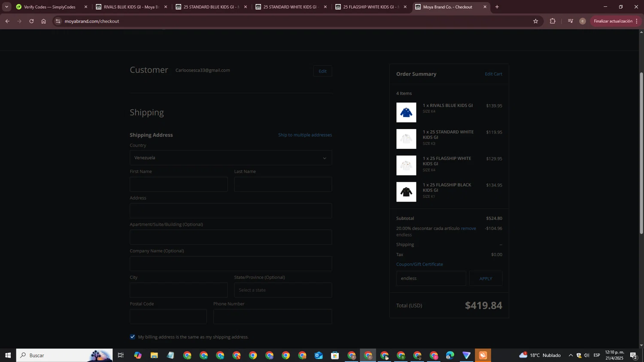Open Outlook from the taskbar

pyautogui.click(x=319, y=355)
